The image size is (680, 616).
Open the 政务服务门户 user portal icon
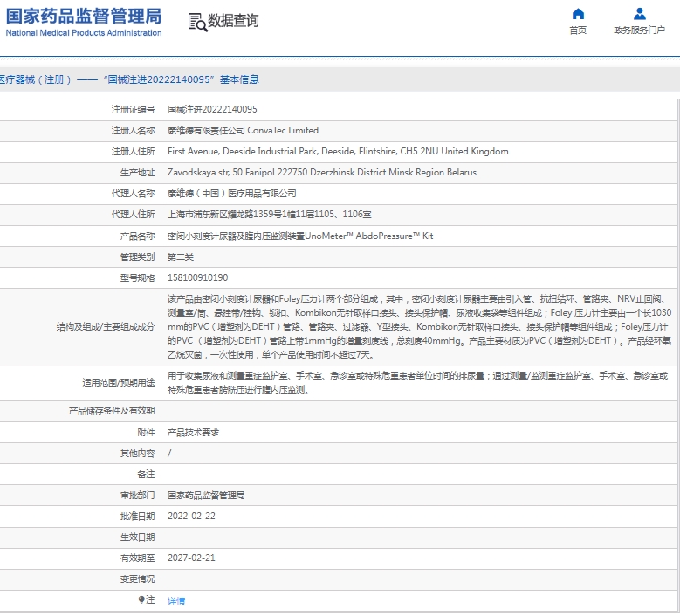[x=639, y=14]
